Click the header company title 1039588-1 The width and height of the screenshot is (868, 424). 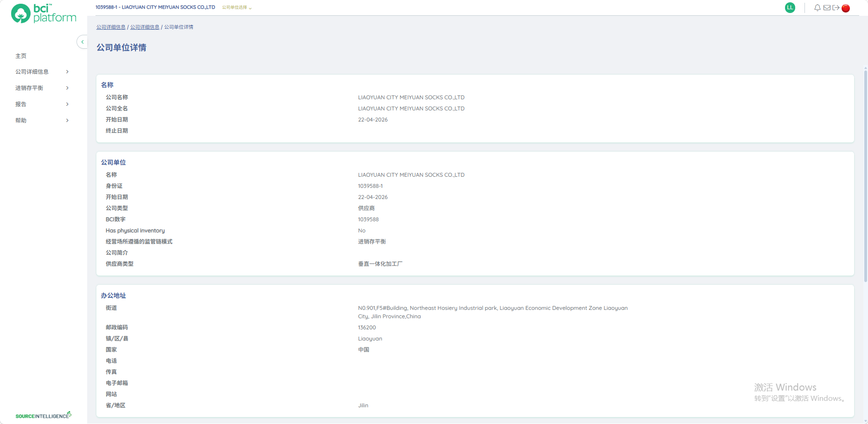(155, 7)
